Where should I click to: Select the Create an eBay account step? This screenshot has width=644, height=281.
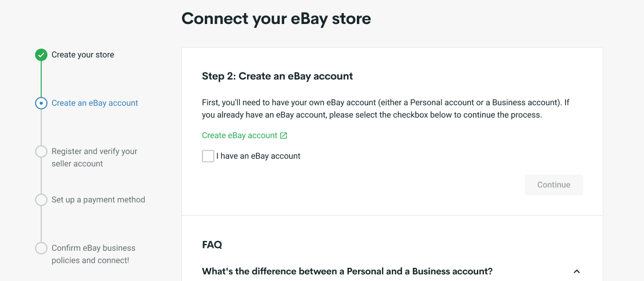tap(95, 103)
